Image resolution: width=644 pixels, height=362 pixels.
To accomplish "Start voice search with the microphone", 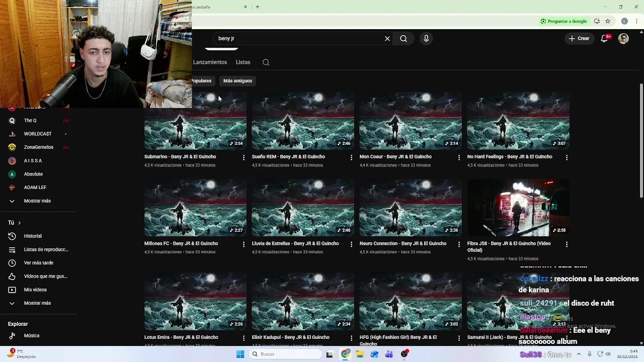I will 426,38.
